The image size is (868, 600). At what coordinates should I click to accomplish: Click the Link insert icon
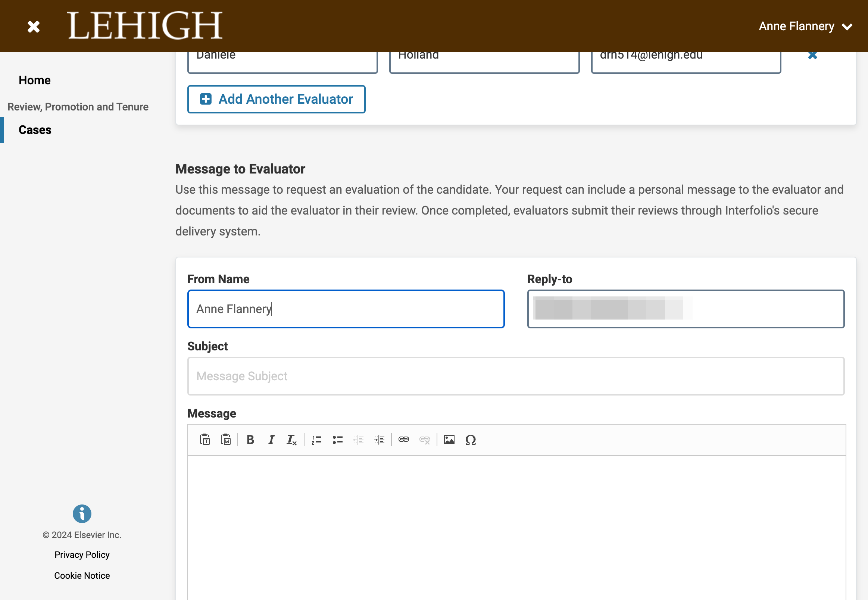pyautogui.click(x=404, y=440)
